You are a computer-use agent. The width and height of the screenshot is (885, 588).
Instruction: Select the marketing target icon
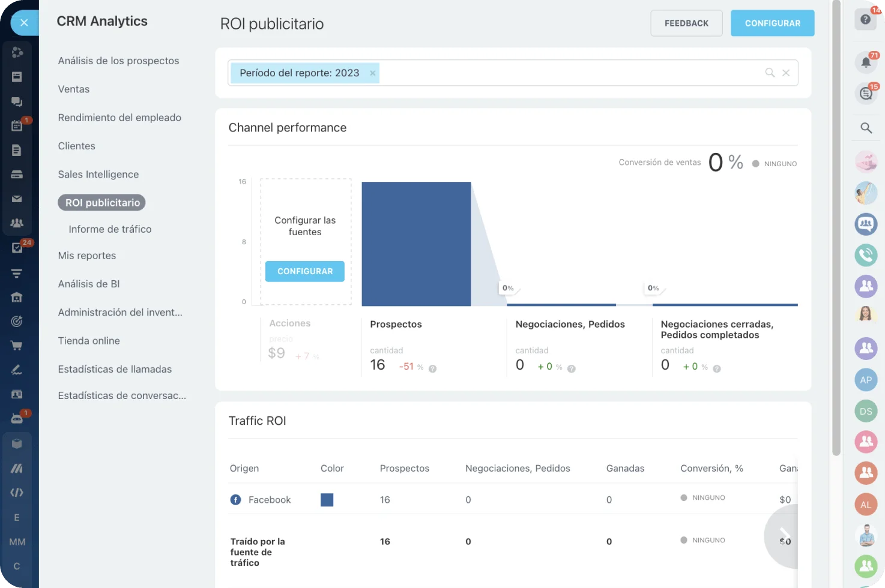pyautogui.click(x=17, y=321)
